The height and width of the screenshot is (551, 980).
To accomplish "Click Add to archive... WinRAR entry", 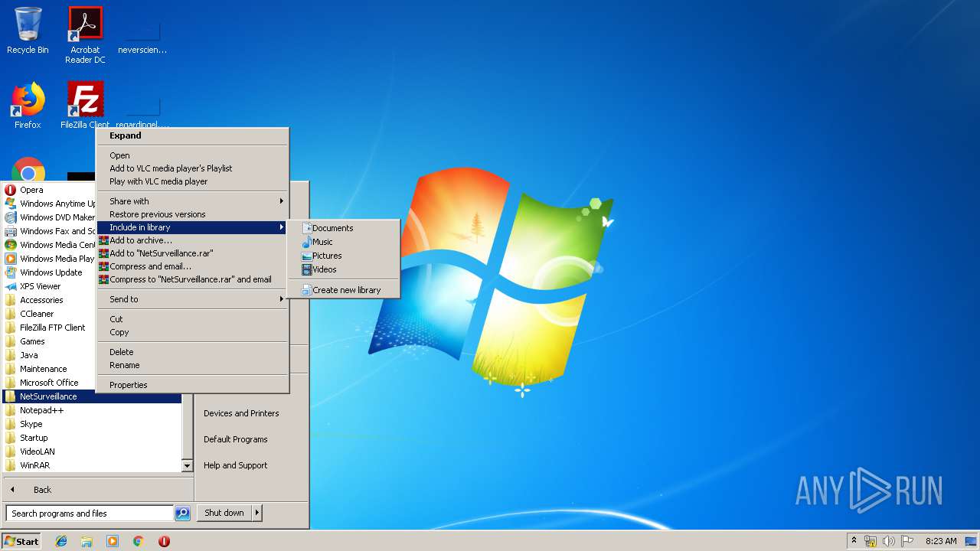I will point(192,240).
